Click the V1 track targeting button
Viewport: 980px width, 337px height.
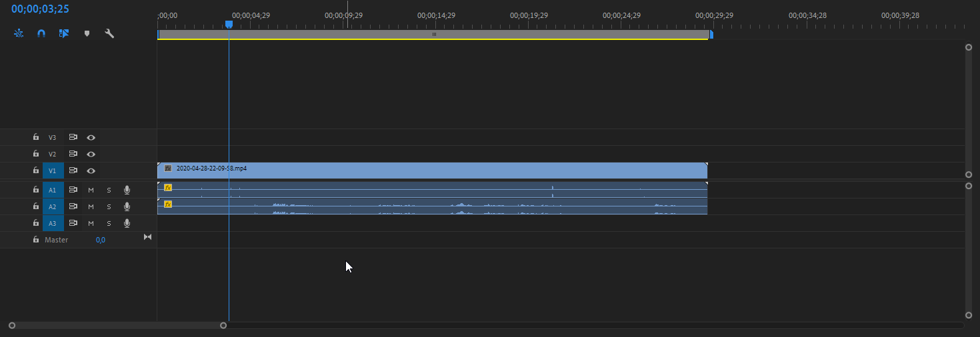coord(53,170)
